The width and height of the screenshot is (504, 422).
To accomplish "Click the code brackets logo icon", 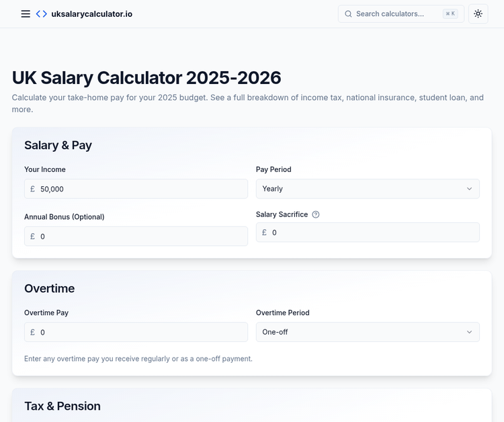I will 42,14.
